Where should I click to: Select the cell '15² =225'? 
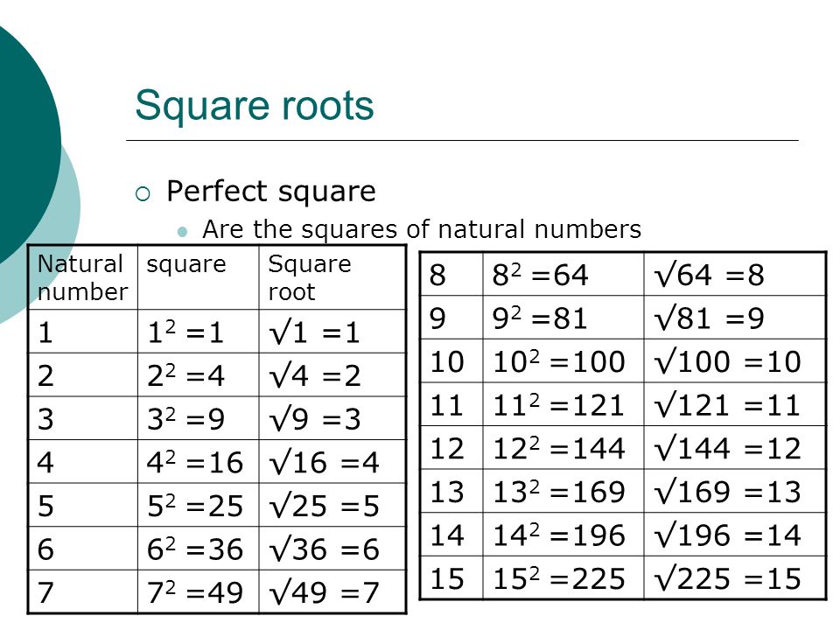tap(563, 577)
